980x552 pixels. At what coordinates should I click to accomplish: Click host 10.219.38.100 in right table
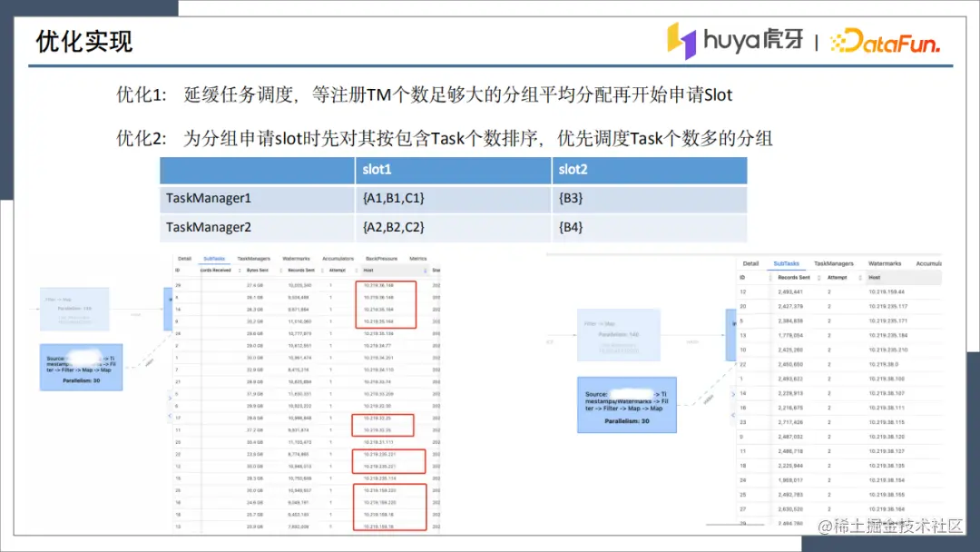coord(887,379)
